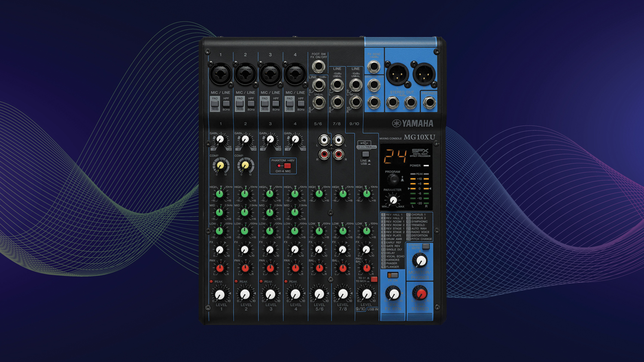The image size is (644, 362).
Task: Click the channel 1 PEAK indicator LED
Action: (211, 281)
